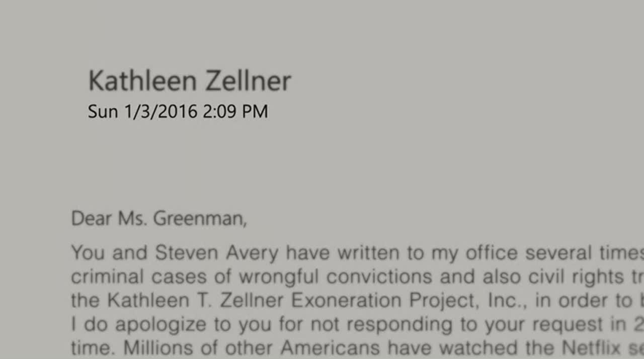Click the word 'Netflix' in the last line
The image size is (644, 359).
pyautogui.click(x=592, y=347)
